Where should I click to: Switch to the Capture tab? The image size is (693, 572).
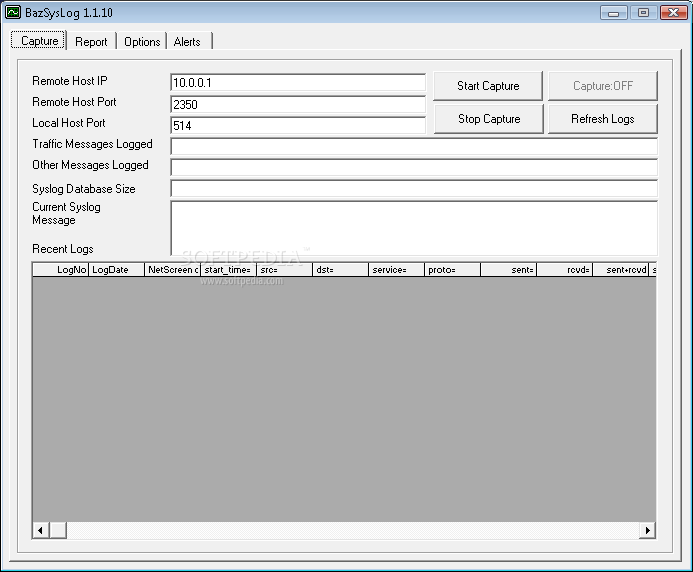tap(39, 41)
